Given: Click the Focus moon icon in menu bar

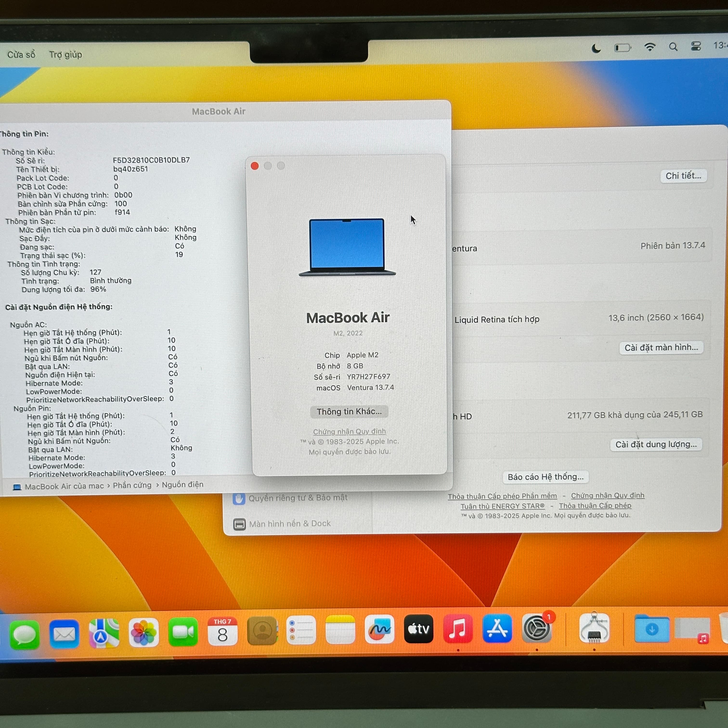Looking at the screenshot, I should point(596,48).
